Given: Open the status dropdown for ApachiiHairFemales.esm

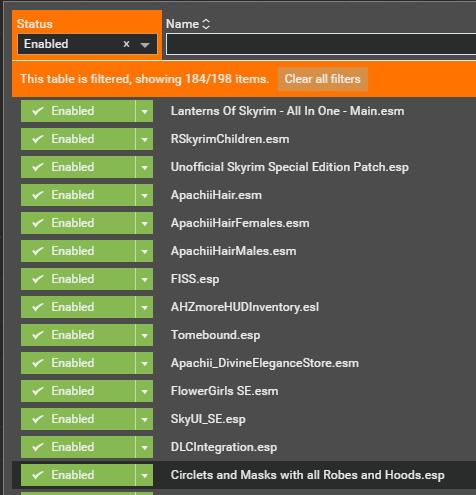Looking at the screenshot, I should pos(144,223).
